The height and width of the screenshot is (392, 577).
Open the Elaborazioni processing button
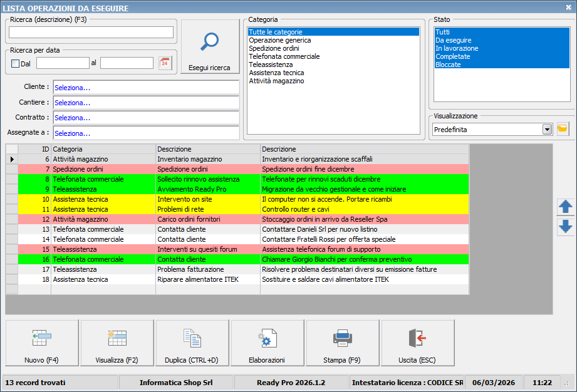click(x=267, y=343)
